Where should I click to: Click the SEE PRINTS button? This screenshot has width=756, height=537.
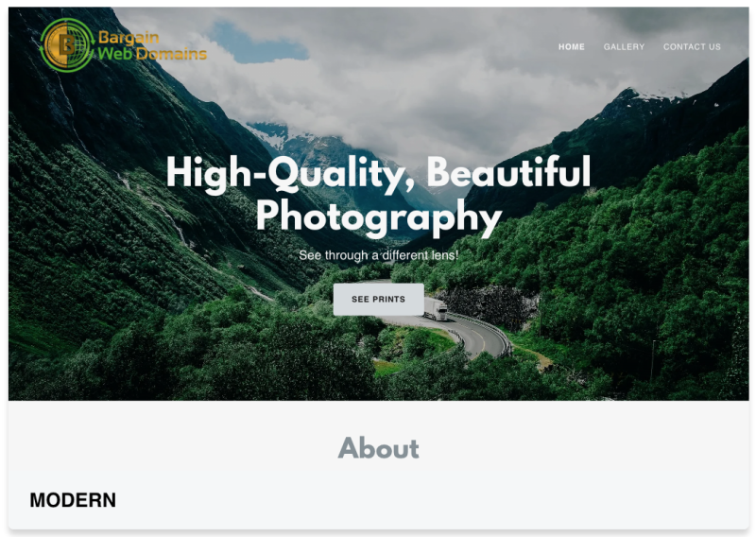pyautogui.click(x=379, y=299)
